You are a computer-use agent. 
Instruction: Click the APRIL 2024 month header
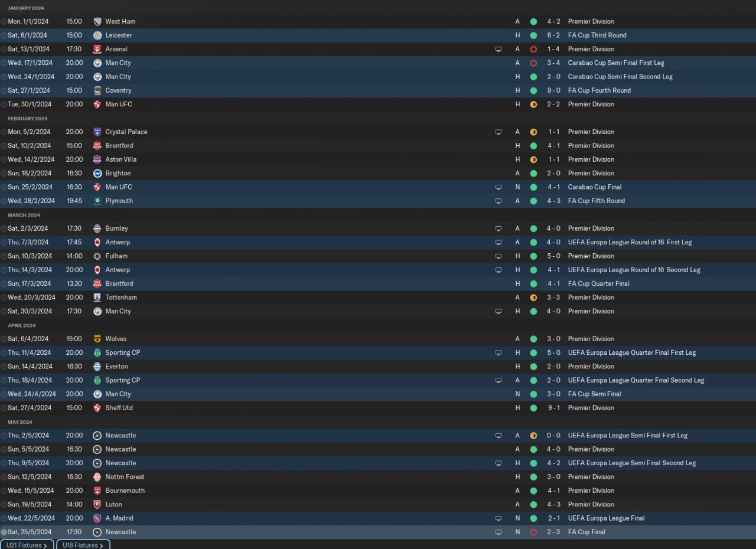(x=22, y=325)
